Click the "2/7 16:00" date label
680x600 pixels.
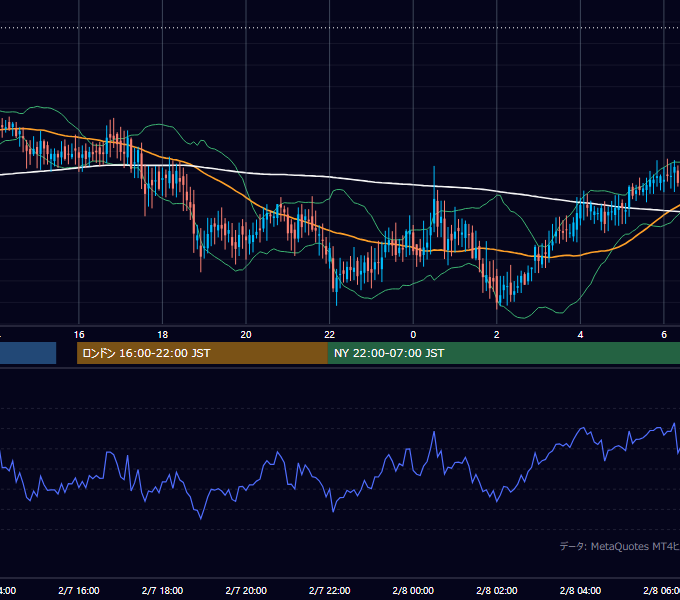click(79, 590)
